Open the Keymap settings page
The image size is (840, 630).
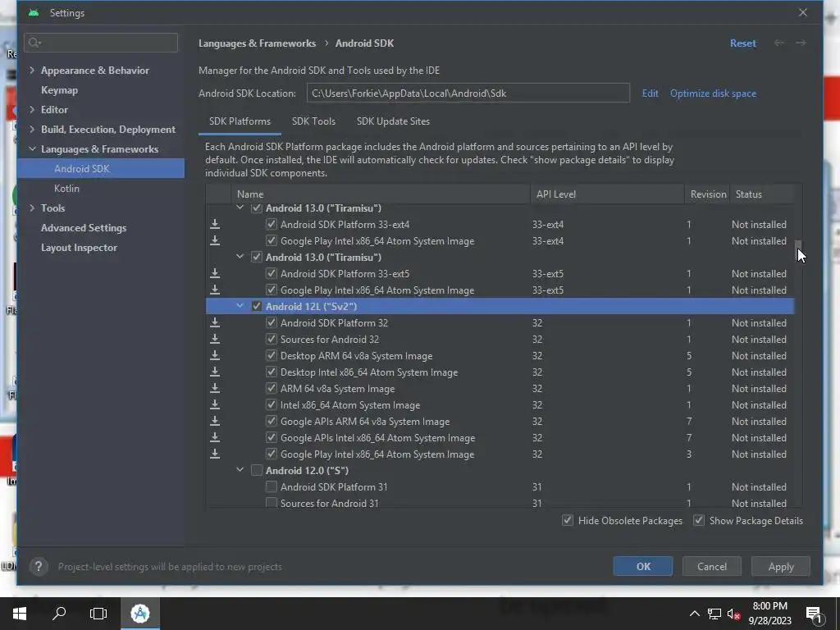[x=59, y=90]
